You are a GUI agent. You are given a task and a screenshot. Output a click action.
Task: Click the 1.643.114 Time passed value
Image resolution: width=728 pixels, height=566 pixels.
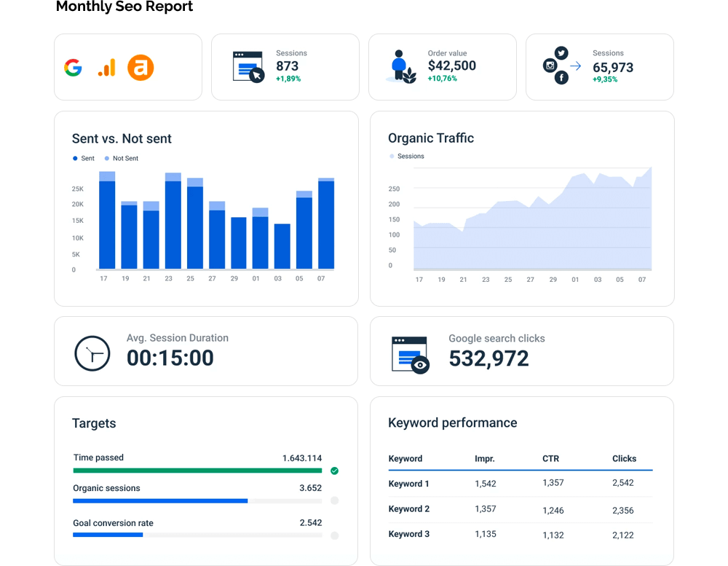point(302,458)
